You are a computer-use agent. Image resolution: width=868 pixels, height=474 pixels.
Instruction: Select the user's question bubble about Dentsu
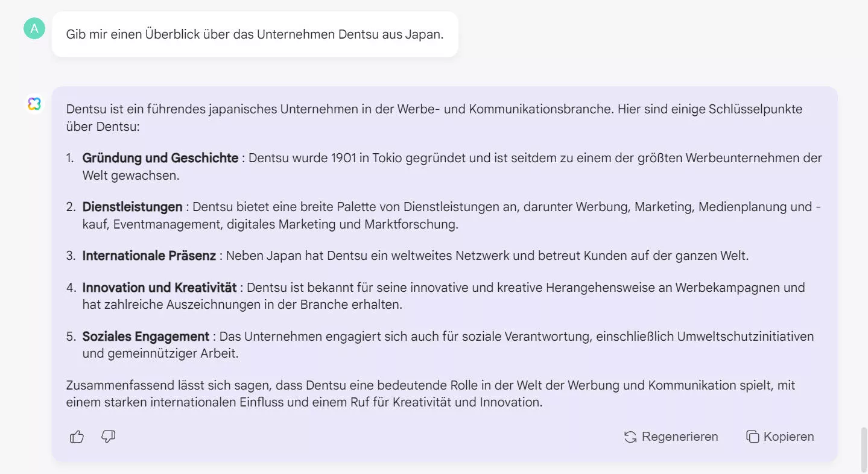[x=255, y=34]
